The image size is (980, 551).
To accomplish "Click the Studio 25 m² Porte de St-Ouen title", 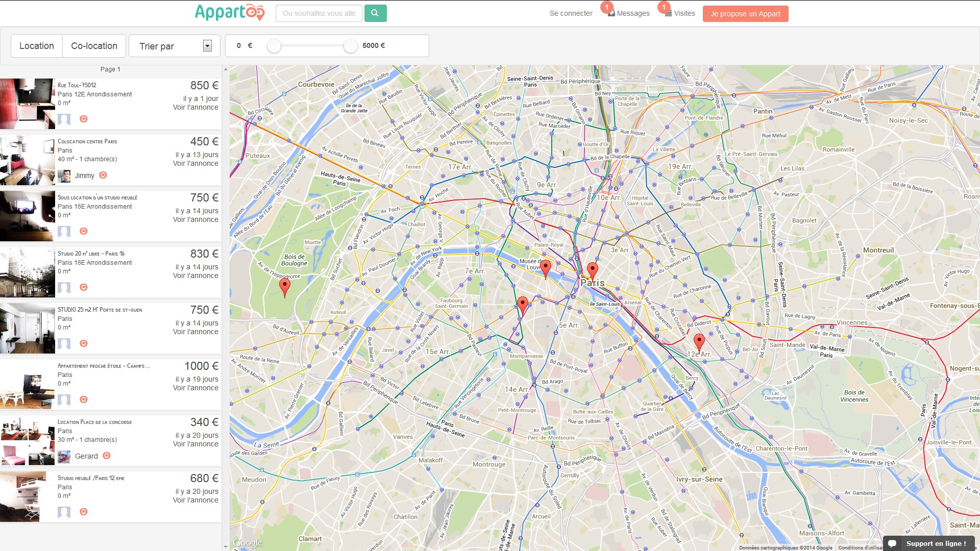I will coord(100,310).
